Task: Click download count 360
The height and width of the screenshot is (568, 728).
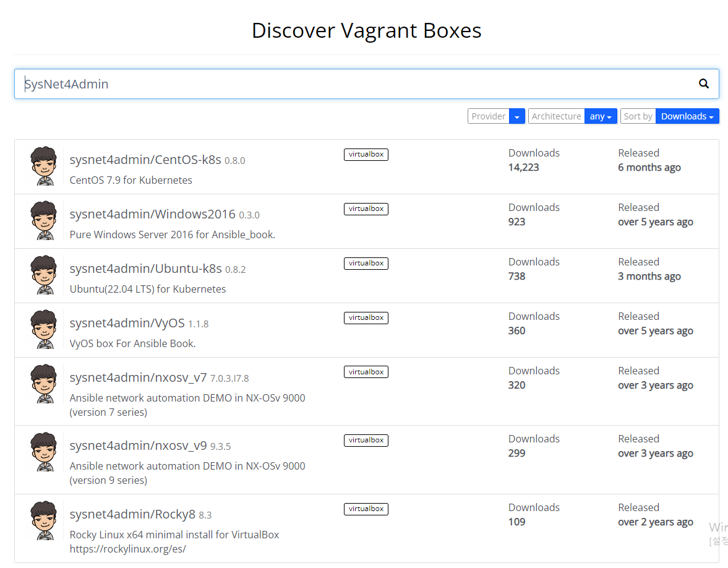Action: (516, 330)
